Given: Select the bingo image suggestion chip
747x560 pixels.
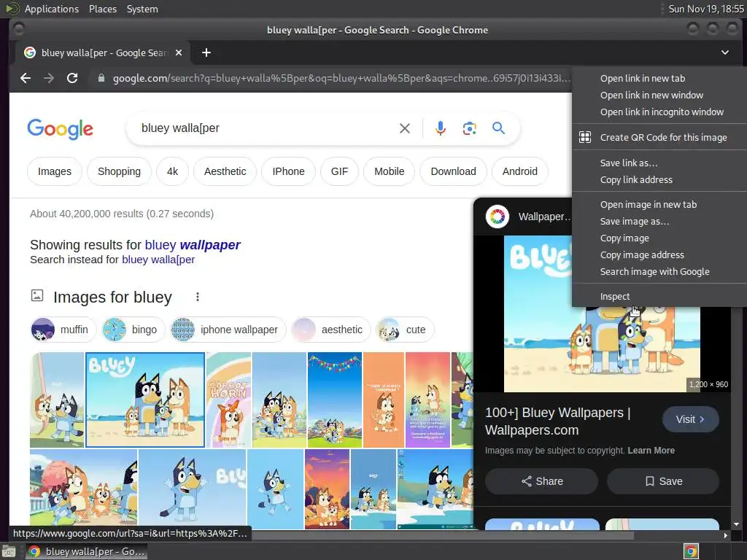Looking at the screenshot, I should [133, 330].
